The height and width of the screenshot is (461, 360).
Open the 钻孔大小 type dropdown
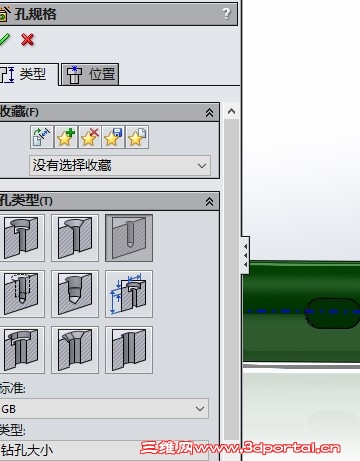(x=104, y=451)
